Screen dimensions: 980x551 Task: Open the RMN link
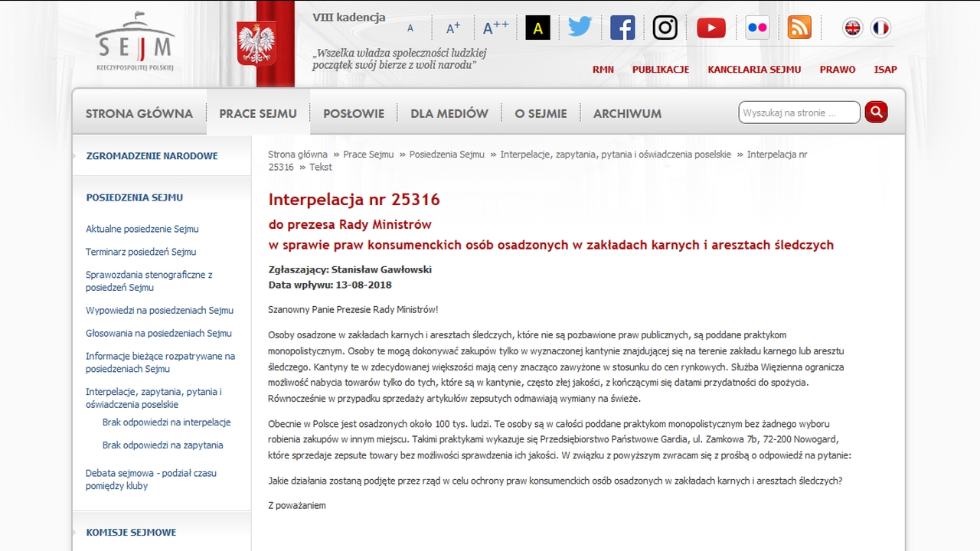(x=603, y=70)
